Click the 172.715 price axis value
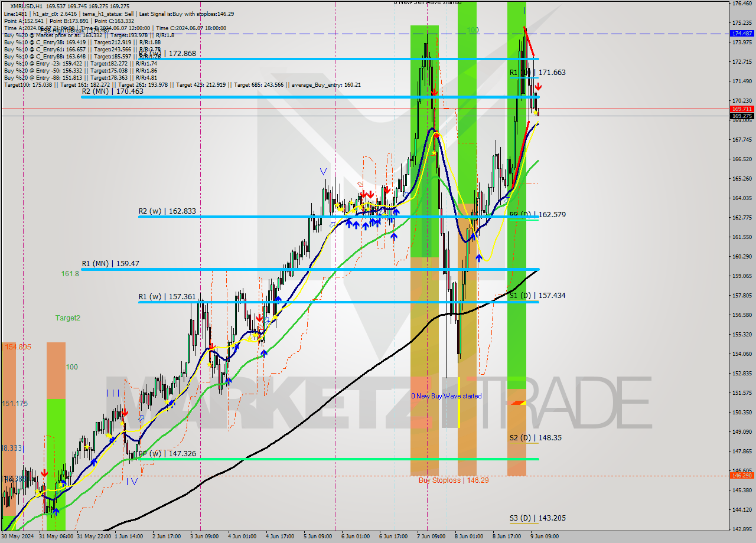This screenshot has height=543, width=756. pos(742,62)
